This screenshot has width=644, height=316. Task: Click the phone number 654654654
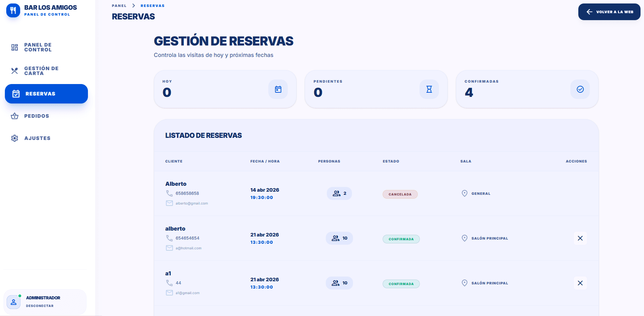coord(187,238)
